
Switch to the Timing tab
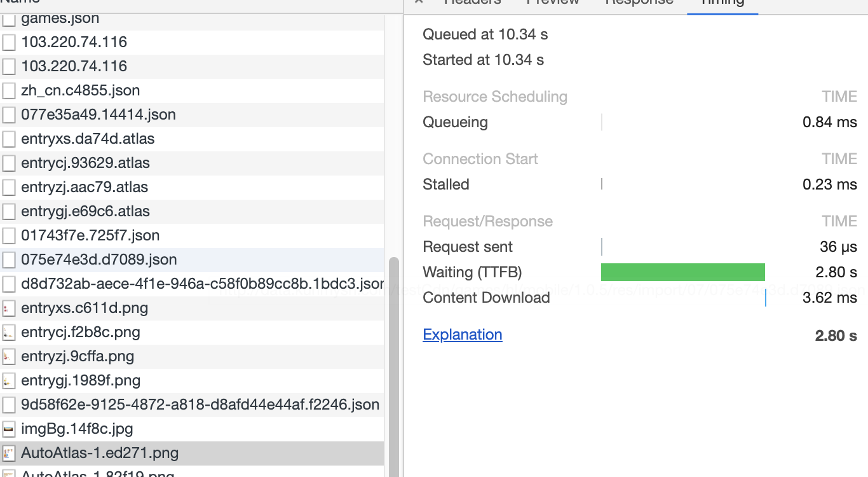[722, 3]
